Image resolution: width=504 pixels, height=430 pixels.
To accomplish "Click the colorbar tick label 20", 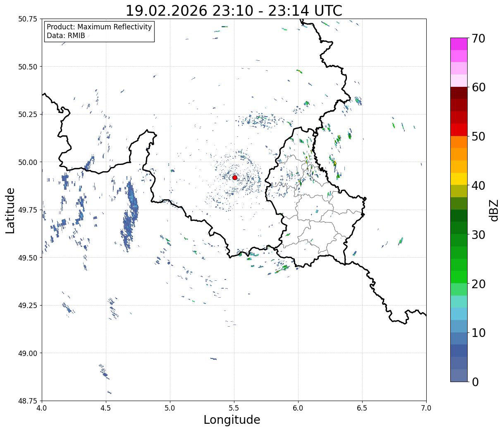I will 478,284.
